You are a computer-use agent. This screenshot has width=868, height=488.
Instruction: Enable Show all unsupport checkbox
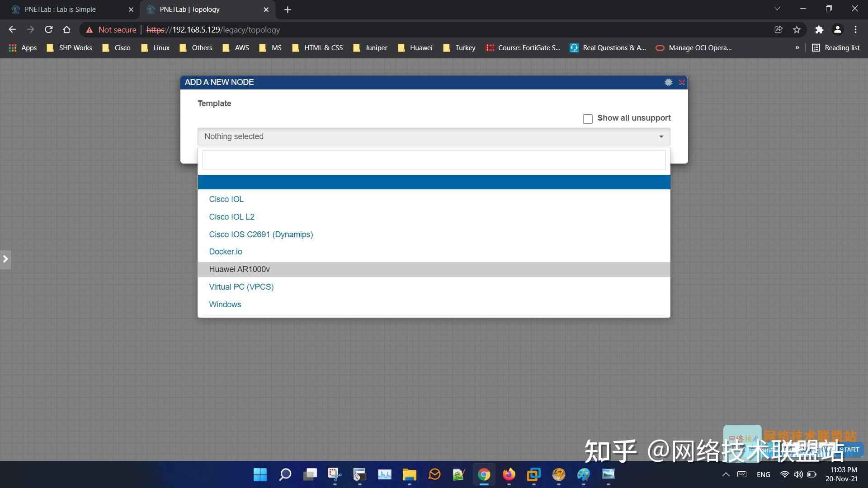(587, 119)
